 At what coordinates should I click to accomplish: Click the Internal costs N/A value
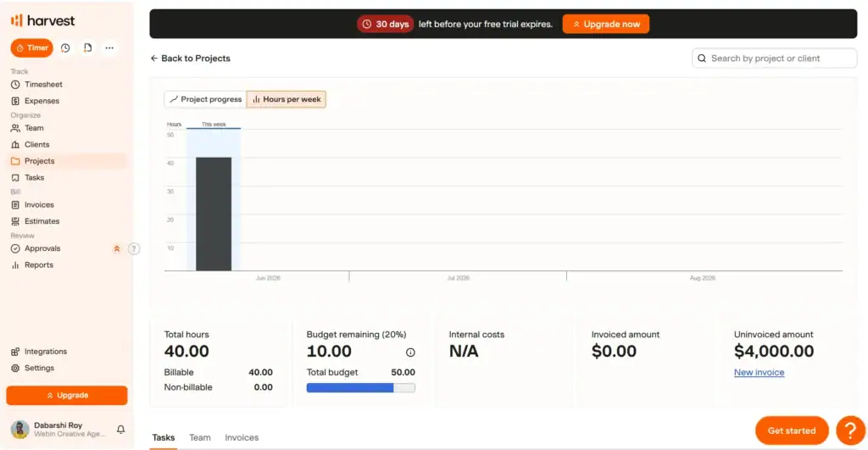[464, 351]
